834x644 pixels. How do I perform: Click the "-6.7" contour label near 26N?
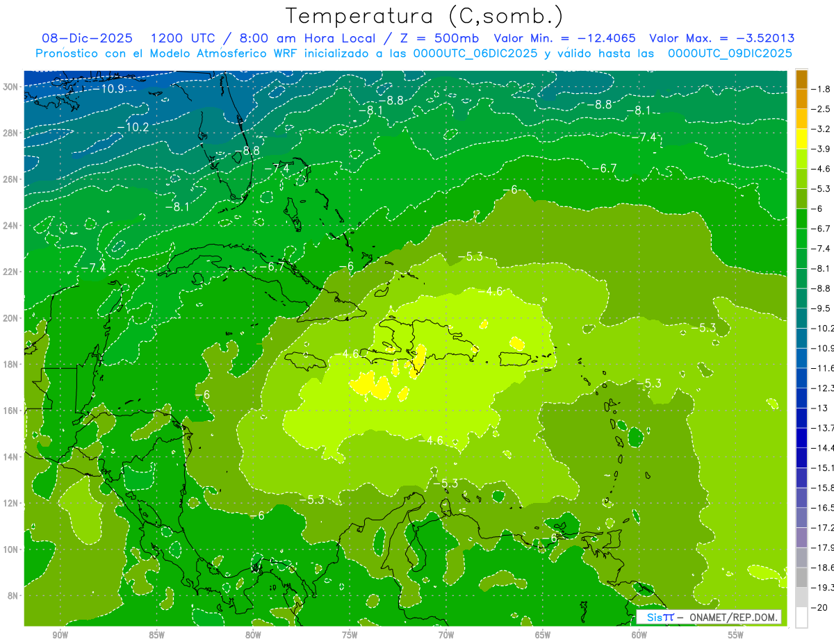[605, 168]
